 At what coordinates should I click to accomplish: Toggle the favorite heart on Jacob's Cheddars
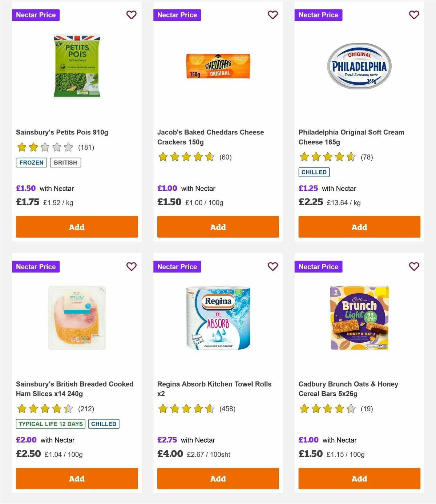point(272,15)
